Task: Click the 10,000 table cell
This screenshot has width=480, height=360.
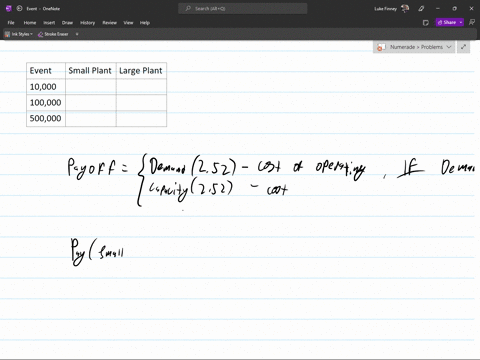Action: pyautogui.click(x=46, y=87)
